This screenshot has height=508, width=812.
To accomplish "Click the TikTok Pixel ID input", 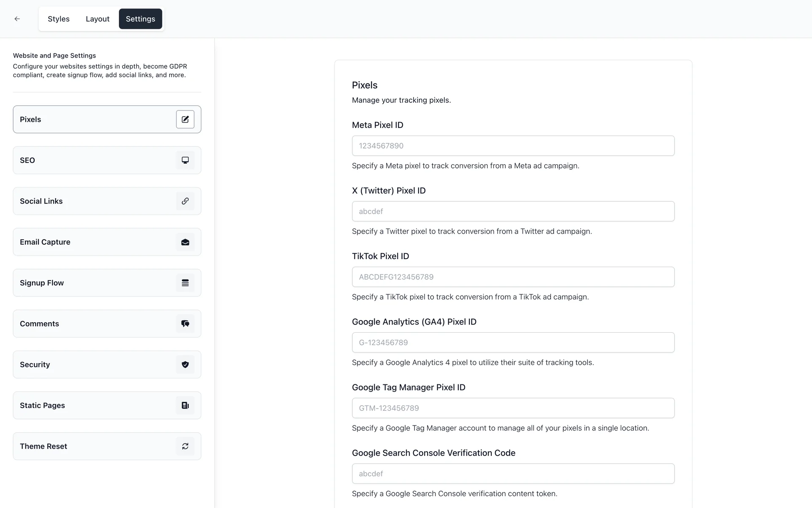I will coord(513,277).
